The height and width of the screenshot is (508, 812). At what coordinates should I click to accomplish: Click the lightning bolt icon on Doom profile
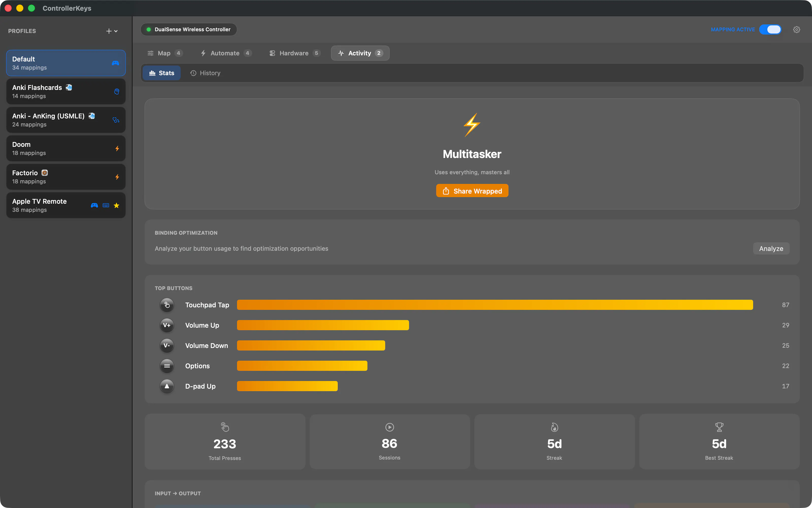tap(117, 149)
